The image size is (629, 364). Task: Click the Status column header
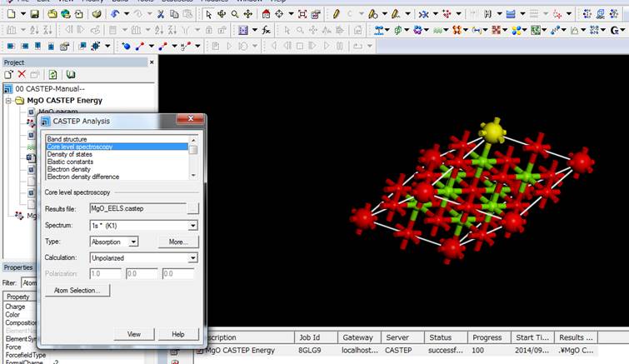[x=446, y=337]
